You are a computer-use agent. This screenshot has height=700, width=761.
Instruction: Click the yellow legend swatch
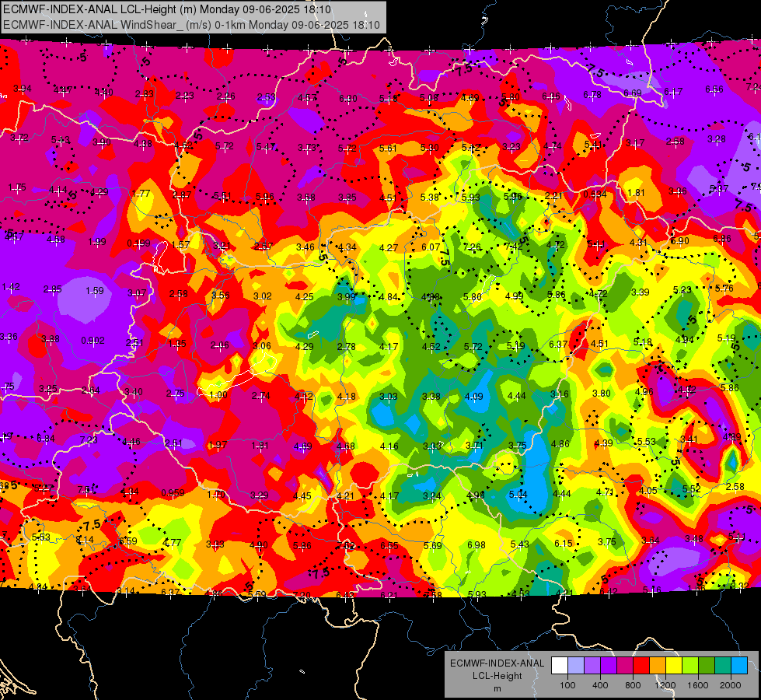click(674, 666)
